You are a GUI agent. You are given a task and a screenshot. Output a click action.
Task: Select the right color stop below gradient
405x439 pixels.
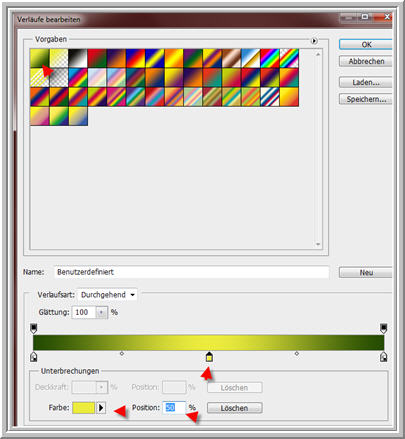point(384,357)
